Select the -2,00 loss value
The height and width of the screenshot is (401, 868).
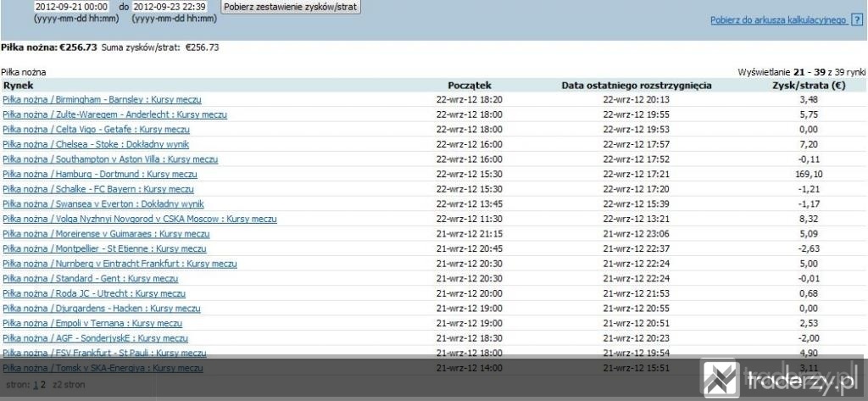[x=809, y=339]
